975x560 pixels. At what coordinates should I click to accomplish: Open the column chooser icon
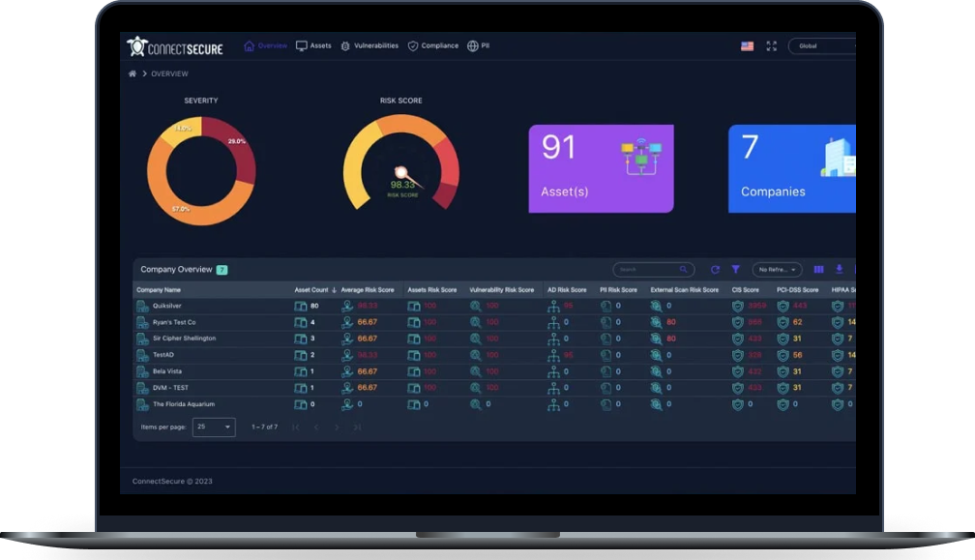coord(818,269)
